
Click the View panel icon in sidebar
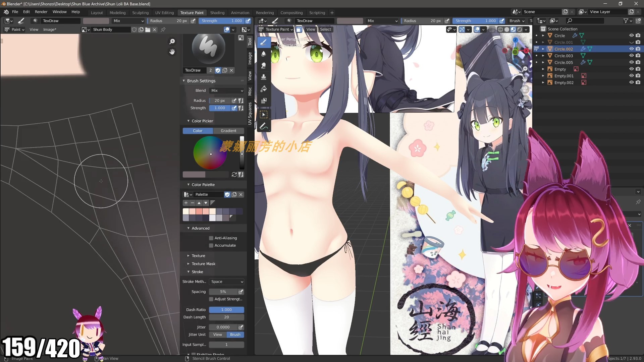tap(251, 76)
